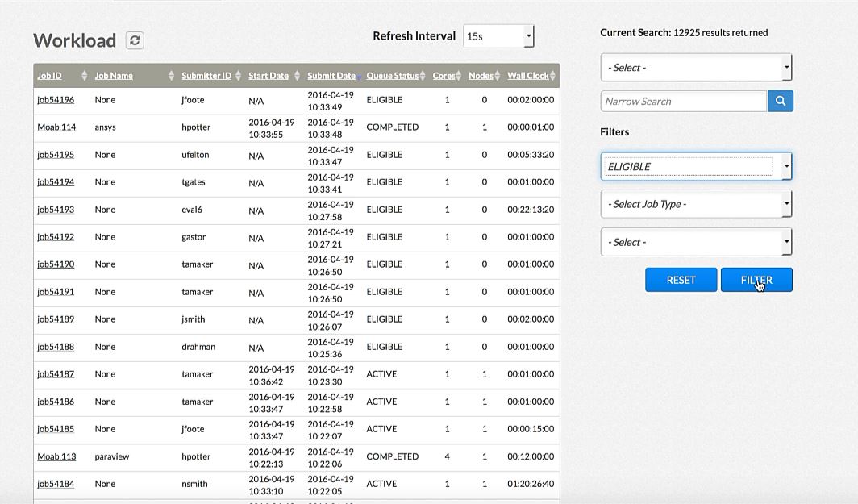Viewport: 858px width, 504px height.
Task: Click submitter 'ufelton' cell
Action: [195, 154]
